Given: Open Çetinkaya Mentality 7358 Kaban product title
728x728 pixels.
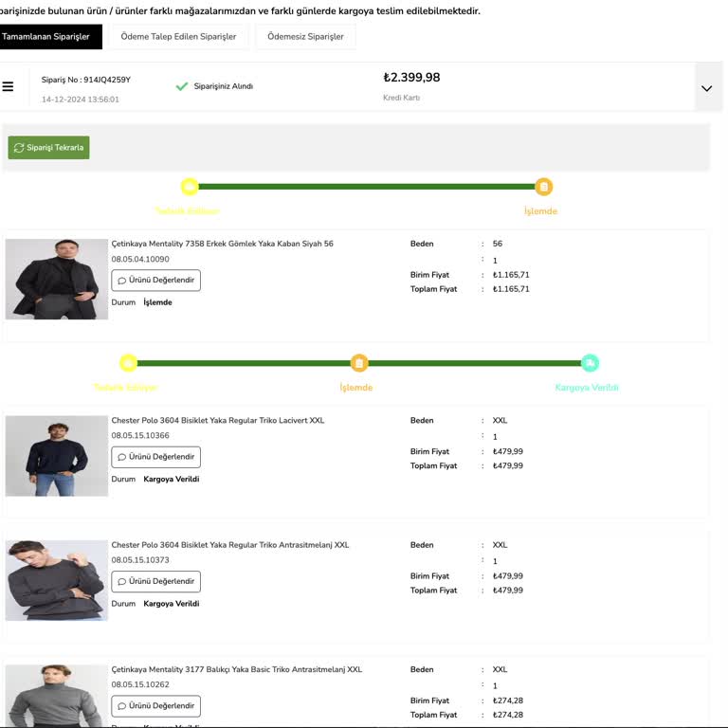Looking at the screenshot, I should tap(223, 244).
